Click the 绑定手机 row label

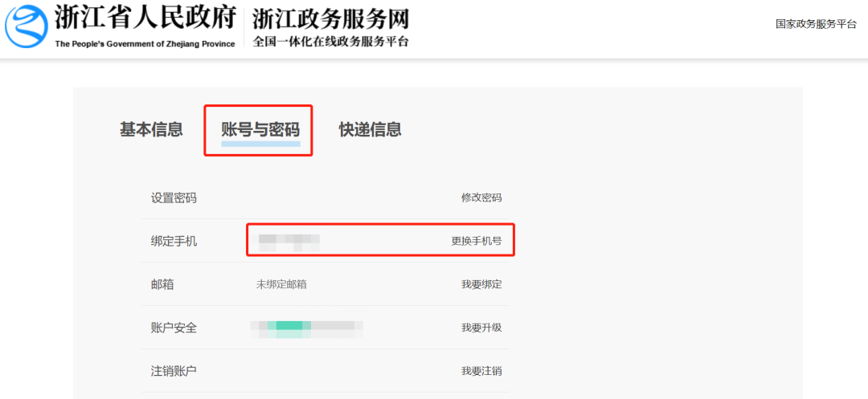tap(174, 241)
